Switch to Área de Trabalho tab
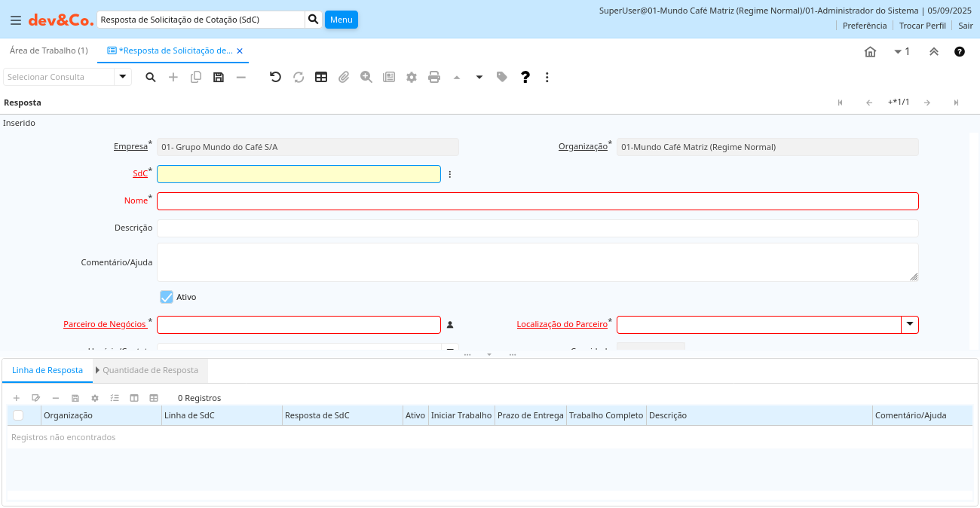Screen dimensions: 980x508 pos(48,50)
